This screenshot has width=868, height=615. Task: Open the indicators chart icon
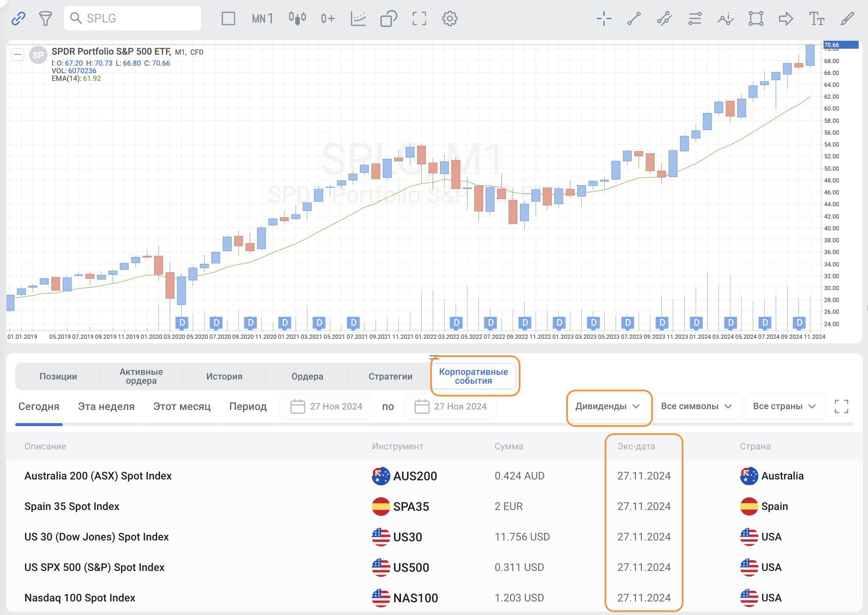point(358,18)
